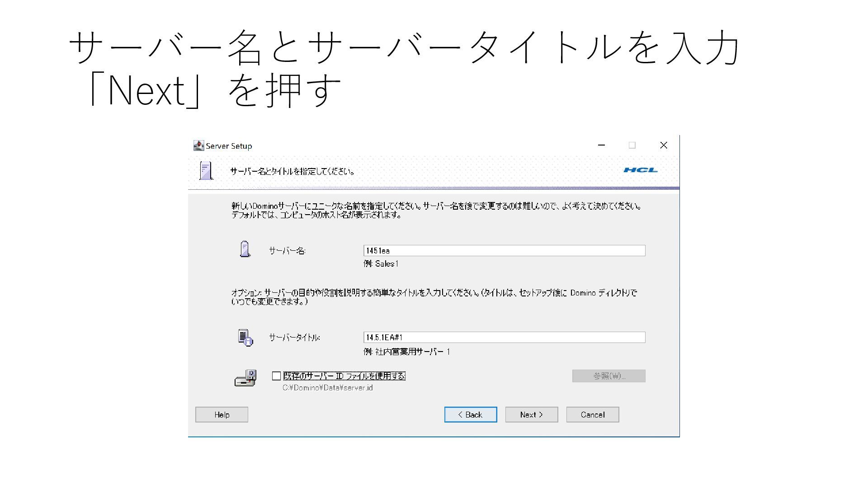Go to the previous step with < Back
This screenshot has width=868, height=488.
coord(470,414)
